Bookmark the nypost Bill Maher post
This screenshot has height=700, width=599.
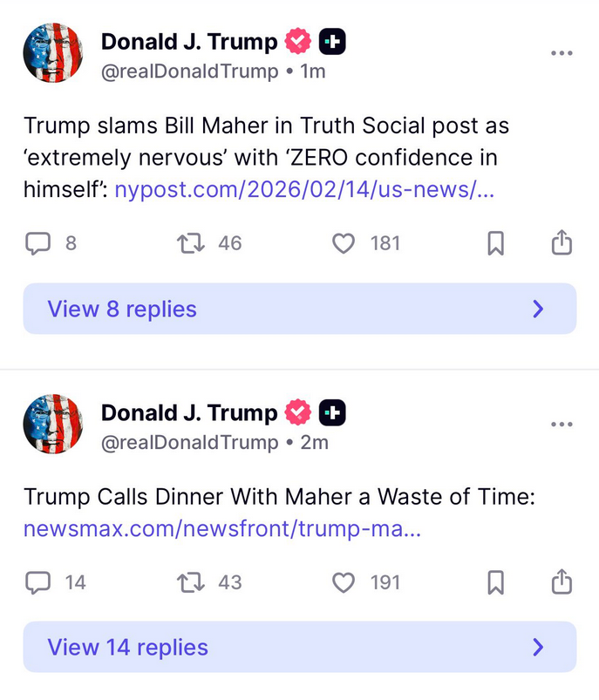click(x=495, y=244)
